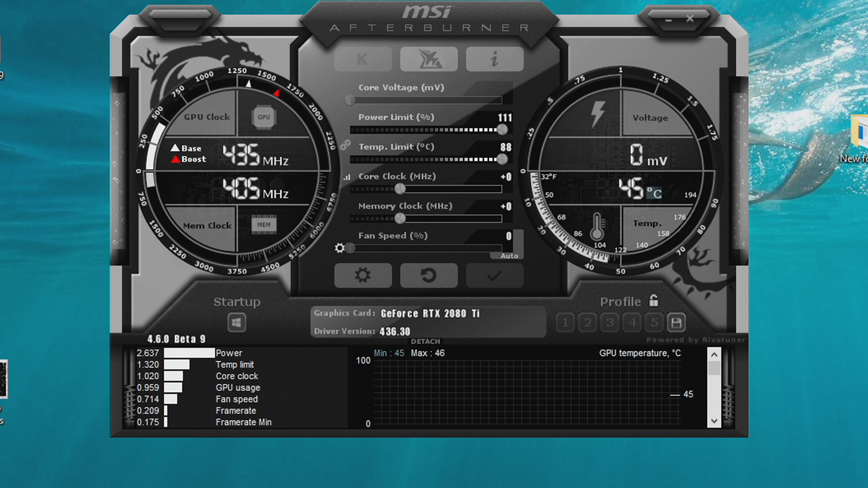868x488 pixels.
Task: Click the Temp. Limit value 88
Action: [x=506, y=147]
